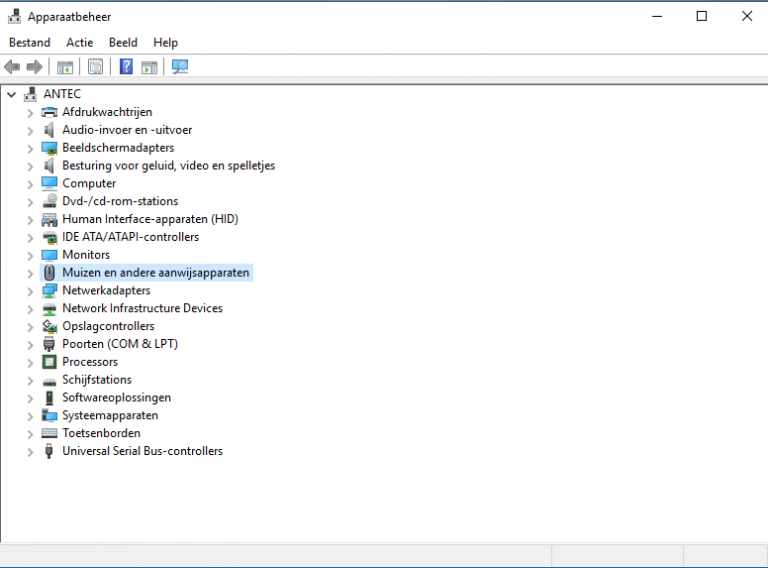The image size is (768, 568).
Task: Click the Toetsenborden keyboard icon
Action: 50,433
